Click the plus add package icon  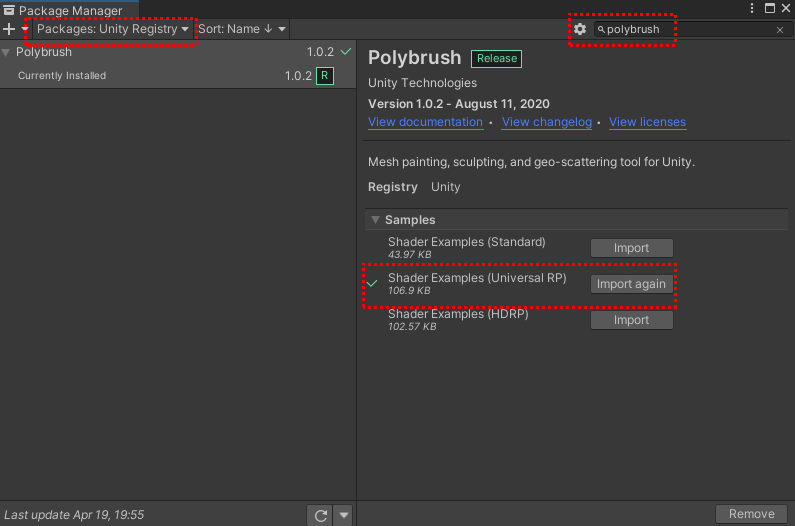pos(9,29)
